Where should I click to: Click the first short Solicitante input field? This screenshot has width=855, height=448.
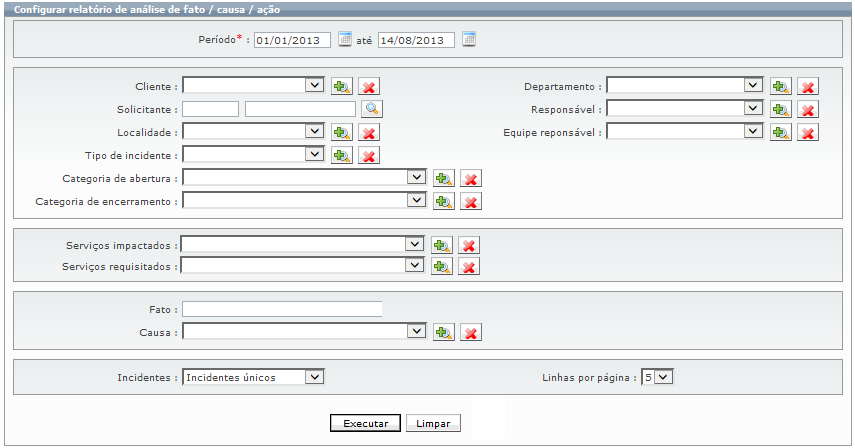[x=210, y=109]
